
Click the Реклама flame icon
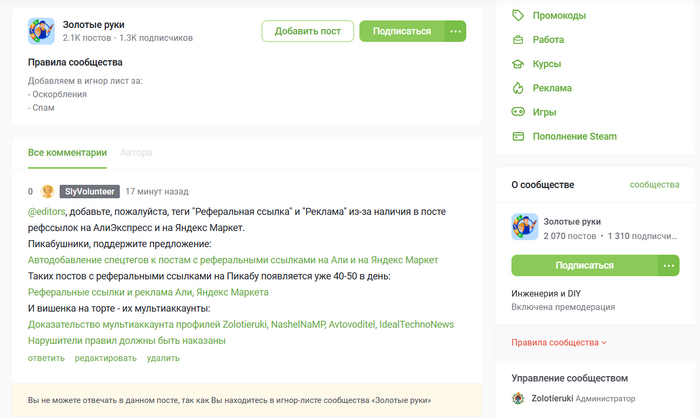(518, 88)
